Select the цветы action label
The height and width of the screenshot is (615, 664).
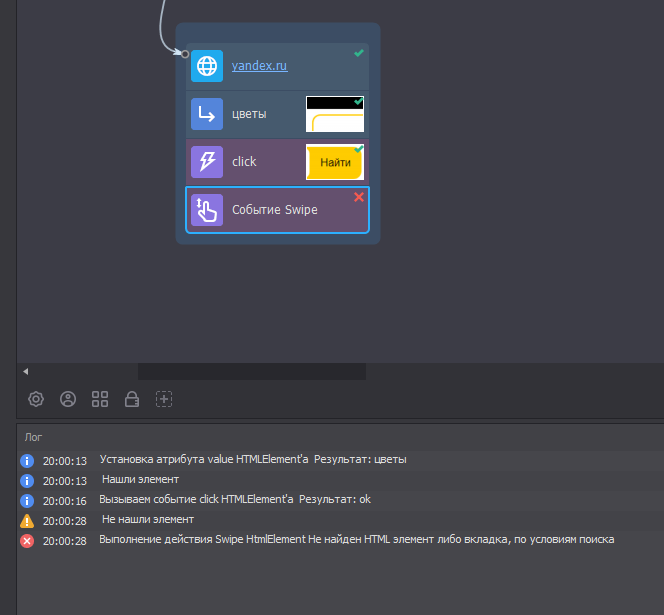[249, 114]
